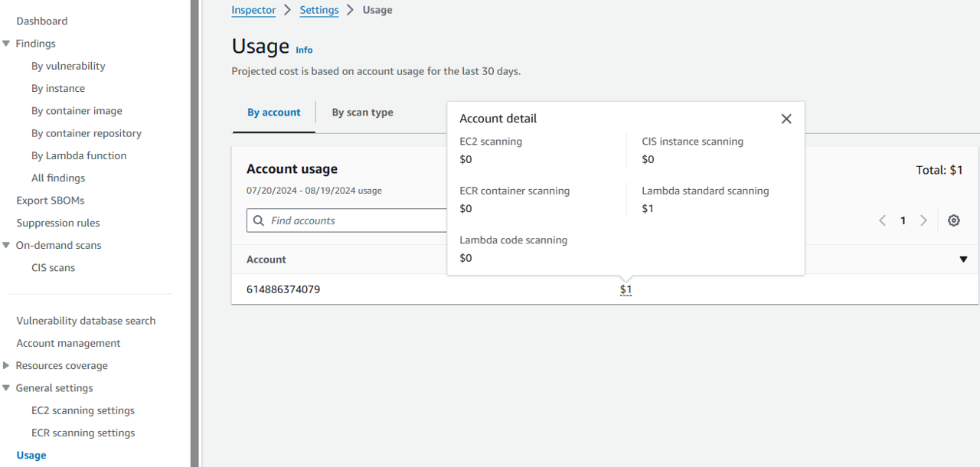Click EC2 scanning label

pos(491,142)
